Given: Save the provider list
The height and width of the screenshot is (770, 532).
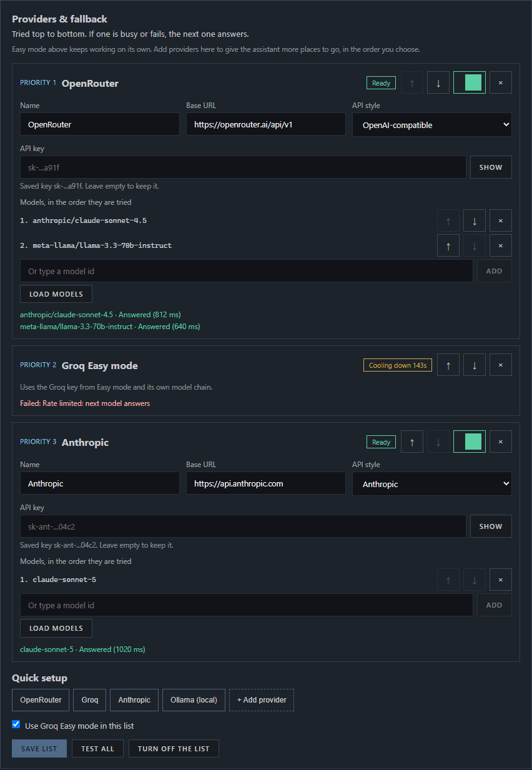Looking at the screenshot, I should pos(39,749).
